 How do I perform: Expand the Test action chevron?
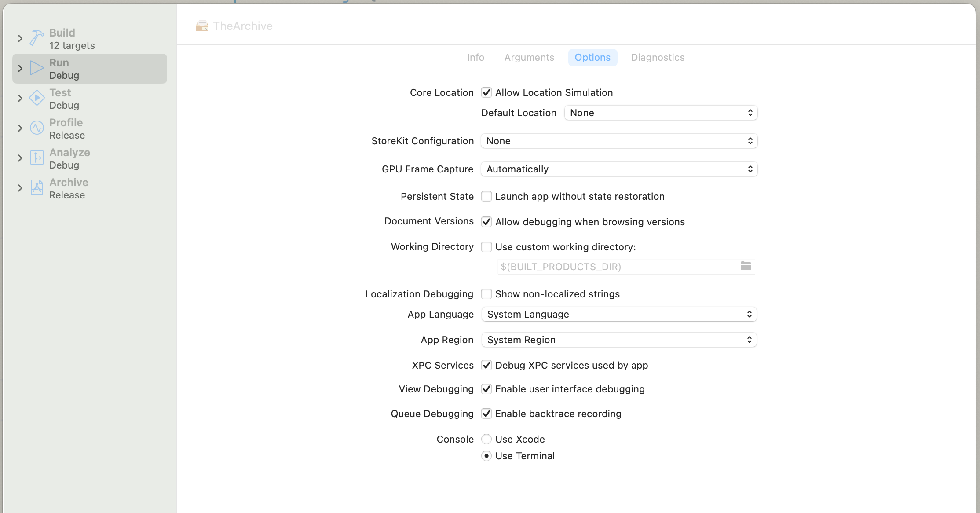coord(20,98)
